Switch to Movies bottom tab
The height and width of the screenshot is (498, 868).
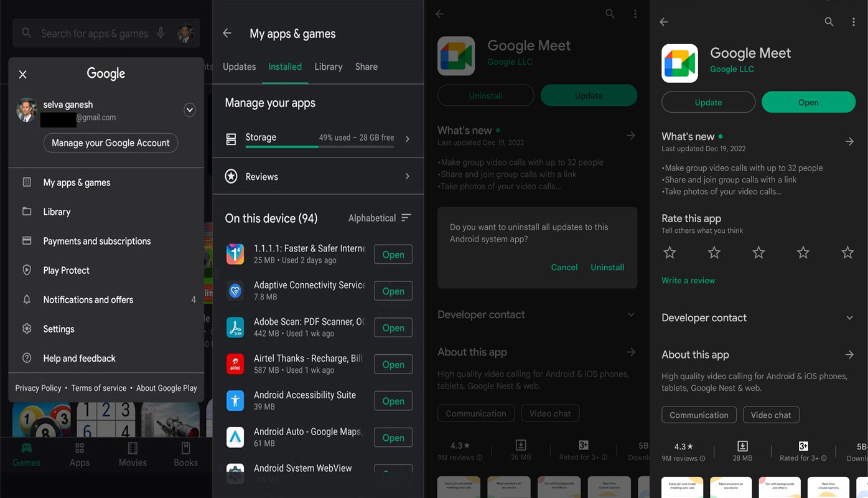click(x=133, y=455)
